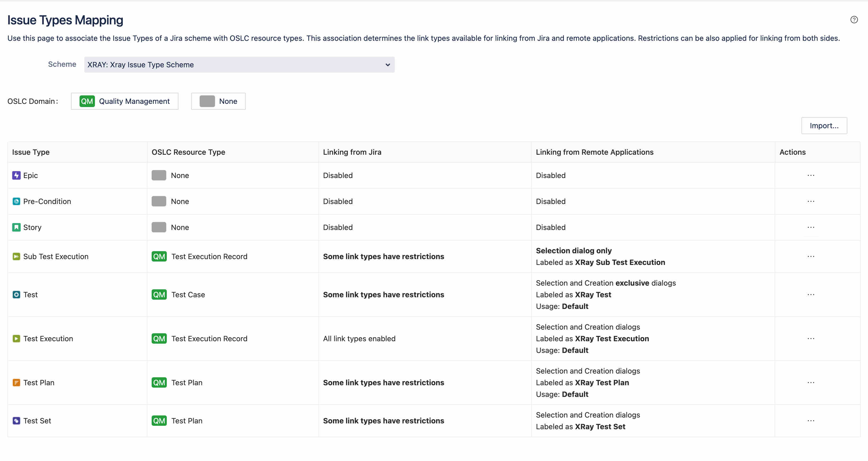Click the Test Set issue type icon

[x=16, y=420]
